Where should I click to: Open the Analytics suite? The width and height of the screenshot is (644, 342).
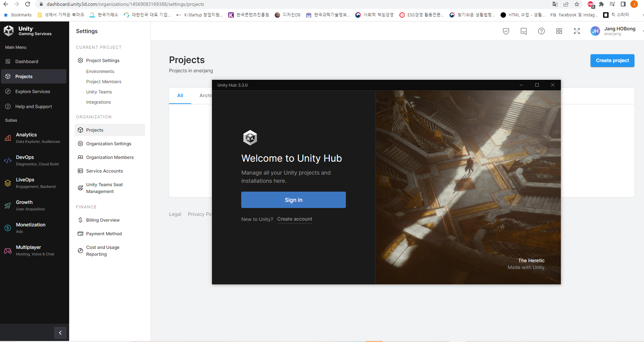(34, 138)
